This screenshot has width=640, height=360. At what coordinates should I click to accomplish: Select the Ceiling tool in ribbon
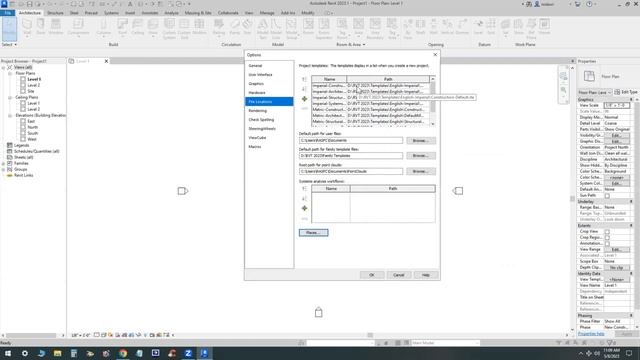pos(138,27)
